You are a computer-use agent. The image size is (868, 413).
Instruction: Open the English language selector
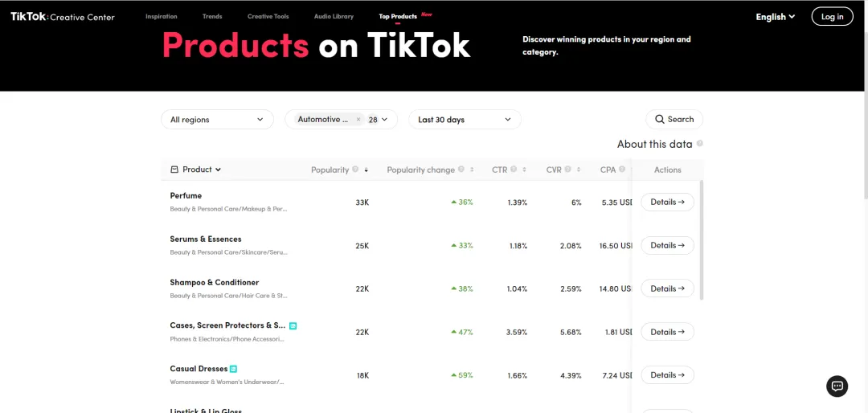point(776,17)
